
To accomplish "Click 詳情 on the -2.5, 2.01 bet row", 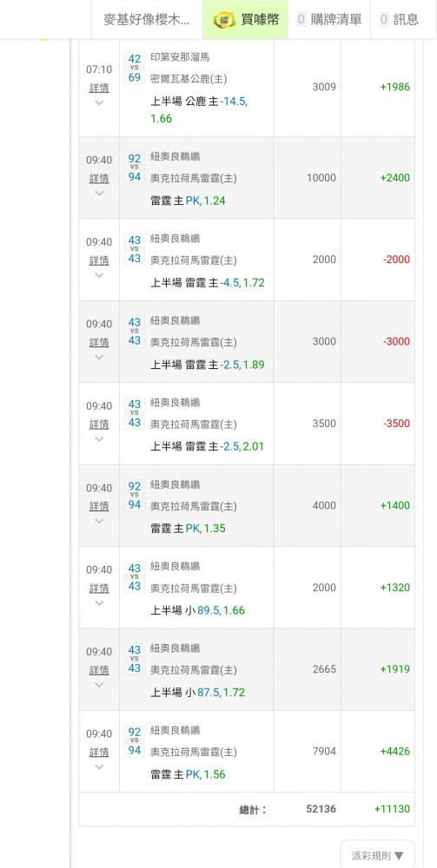I will pyautogui.click(x=99, y=424).
